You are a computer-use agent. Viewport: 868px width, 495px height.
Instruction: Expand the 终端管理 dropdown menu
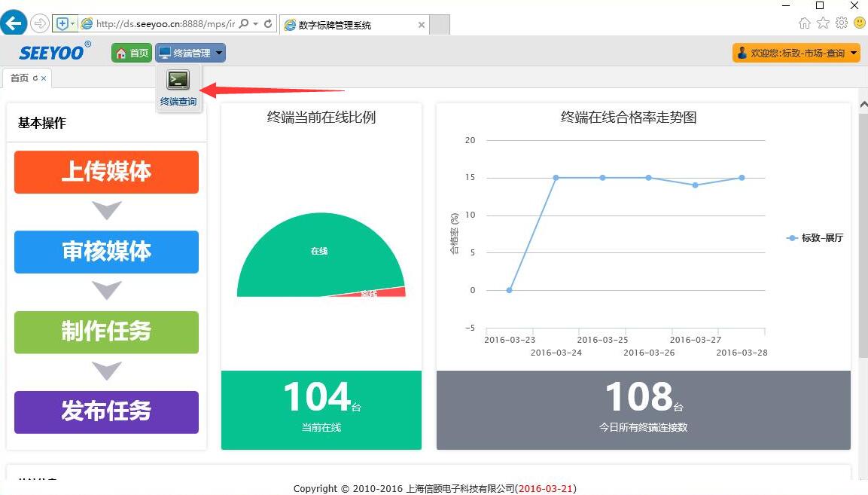(x=190, y=53)
